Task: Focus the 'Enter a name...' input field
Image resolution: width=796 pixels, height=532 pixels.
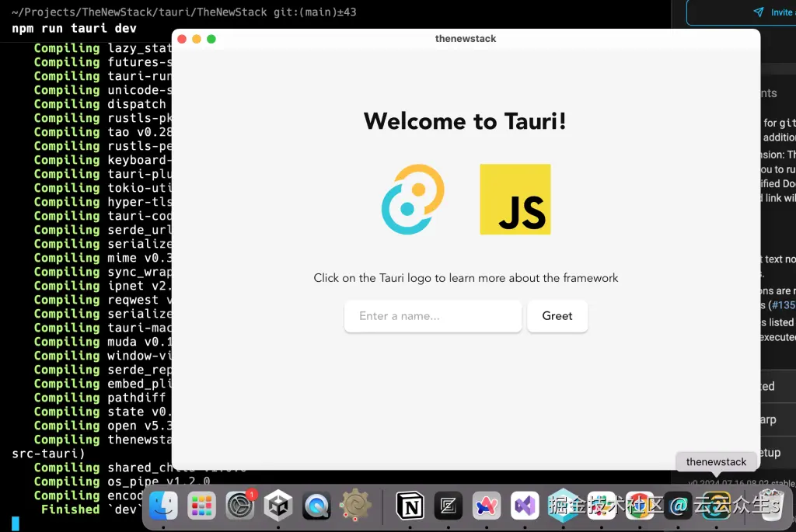Action: pyautogui.click(x=432, y=316)
